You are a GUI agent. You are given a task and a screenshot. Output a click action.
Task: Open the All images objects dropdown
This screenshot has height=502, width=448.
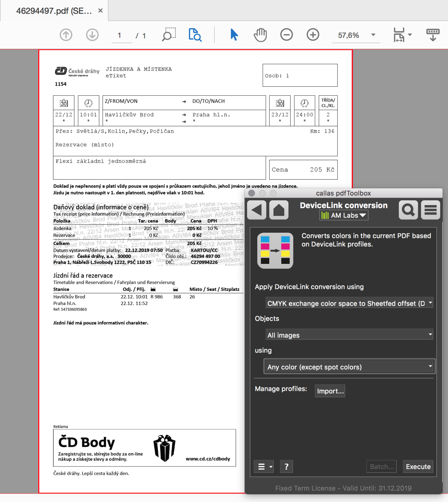tap(349, 335)
